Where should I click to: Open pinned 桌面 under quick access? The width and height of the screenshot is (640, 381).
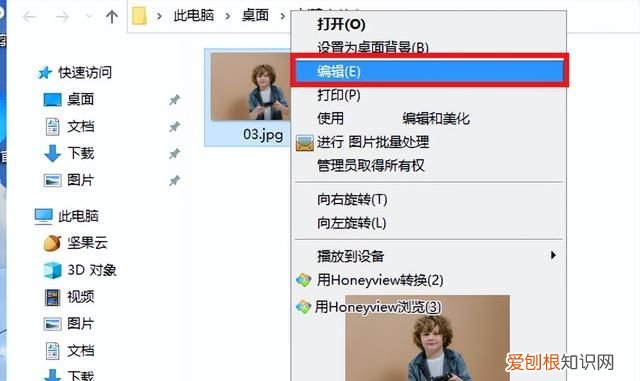coord(80,99)
